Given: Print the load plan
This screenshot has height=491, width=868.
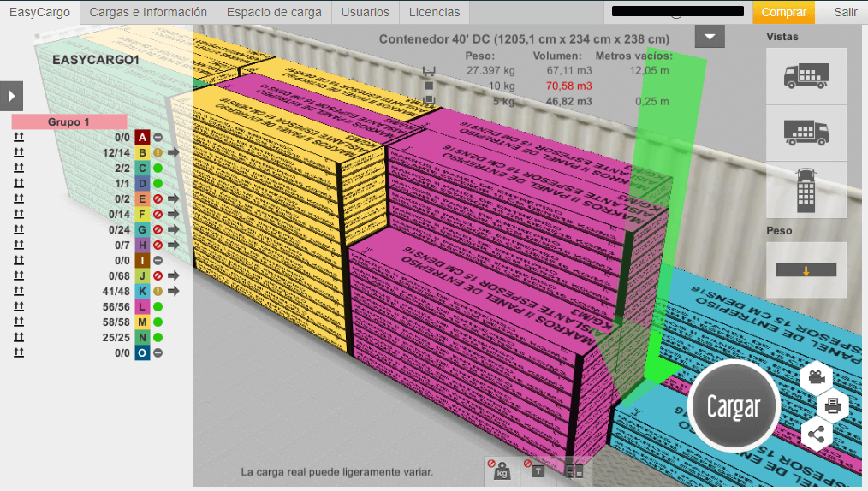Looking at the screenshot, I should [x=830, y=405].
